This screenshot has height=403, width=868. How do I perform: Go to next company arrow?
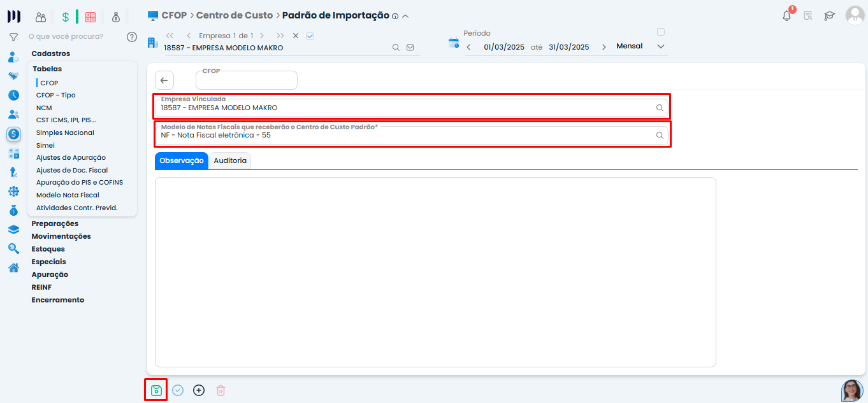coord(263,36)
